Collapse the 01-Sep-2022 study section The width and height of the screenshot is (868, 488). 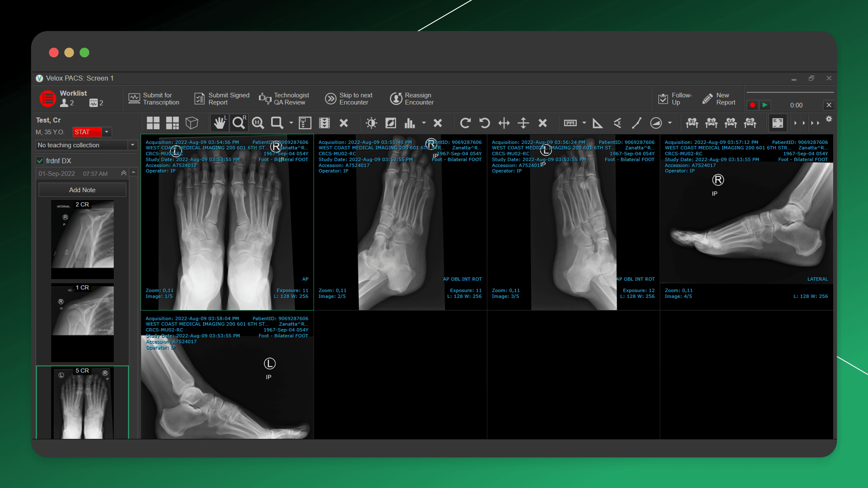(x=124, y=173)
